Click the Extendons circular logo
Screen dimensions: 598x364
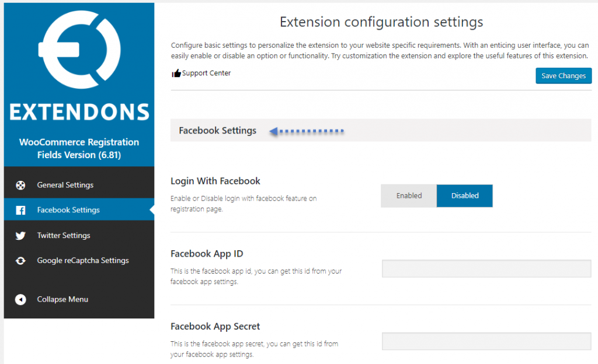point(79,50)
